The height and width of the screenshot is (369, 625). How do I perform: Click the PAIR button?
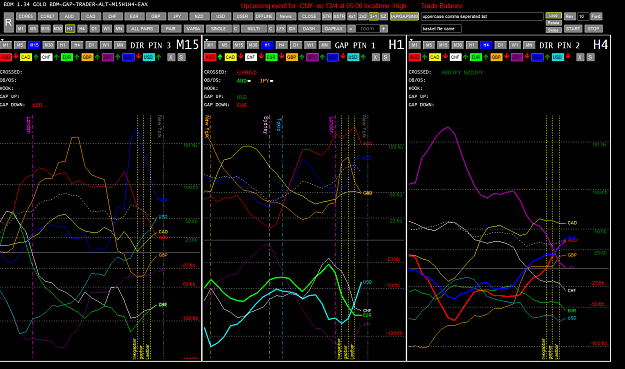pyautogui.click(x=171, y=29)
